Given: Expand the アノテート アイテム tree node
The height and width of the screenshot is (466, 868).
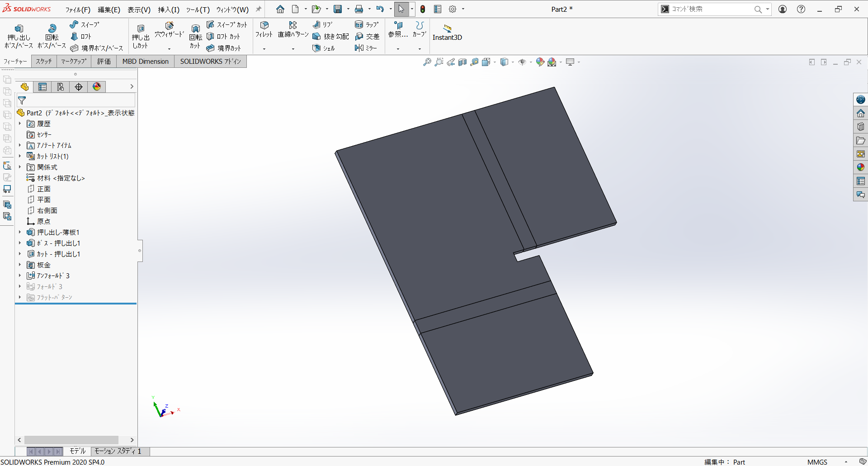Looking at the screenshot, I should click(20, 145).
